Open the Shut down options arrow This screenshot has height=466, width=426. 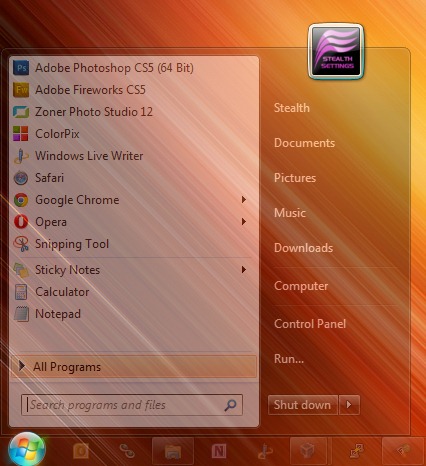pos(349,405)
